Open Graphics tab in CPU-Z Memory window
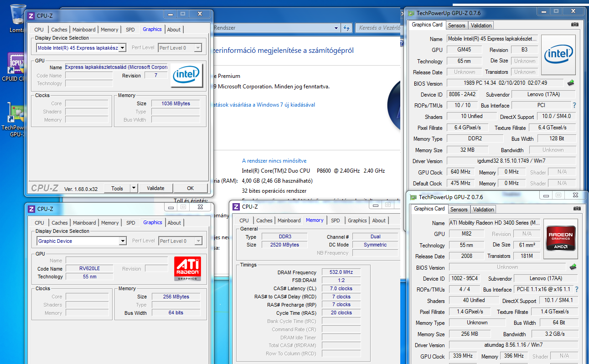The width and height of the screenshot is (589, 364). [357, 220]
